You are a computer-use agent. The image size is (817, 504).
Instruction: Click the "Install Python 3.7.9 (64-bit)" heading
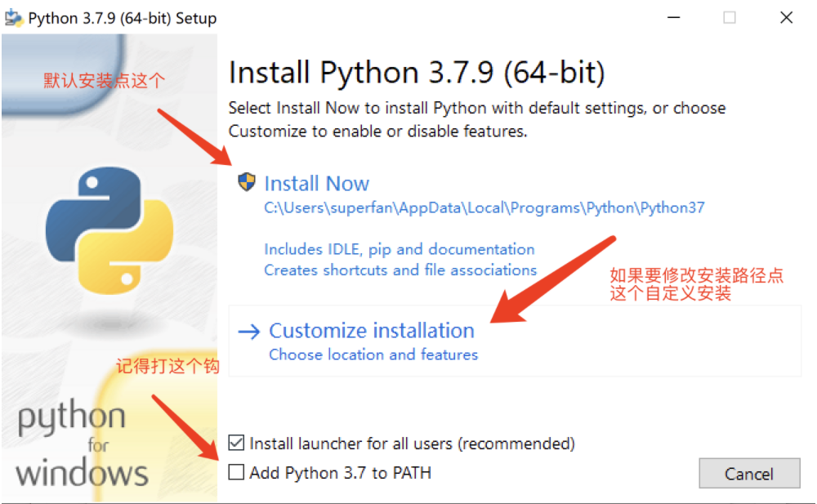pos(417,73)
